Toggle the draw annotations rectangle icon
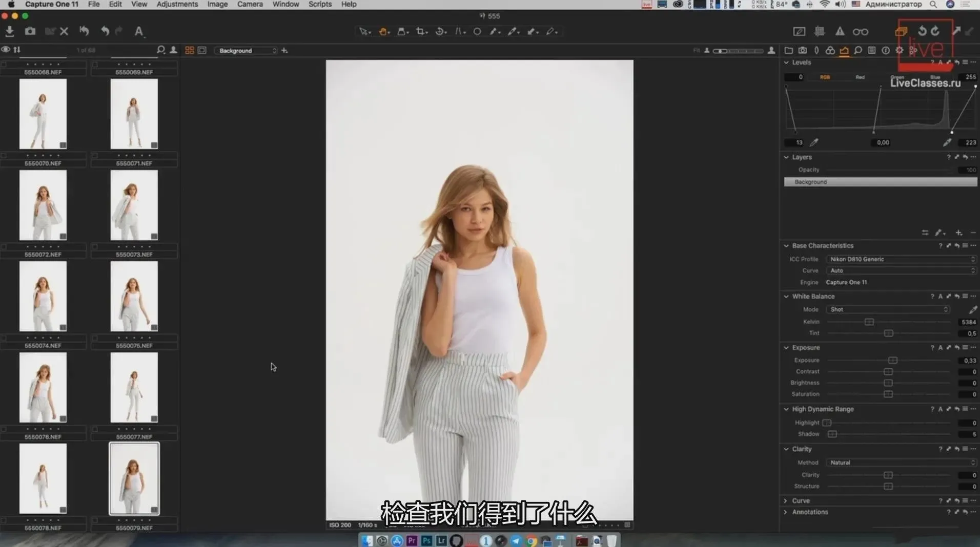The image size is (980, 547). [799, 31]
